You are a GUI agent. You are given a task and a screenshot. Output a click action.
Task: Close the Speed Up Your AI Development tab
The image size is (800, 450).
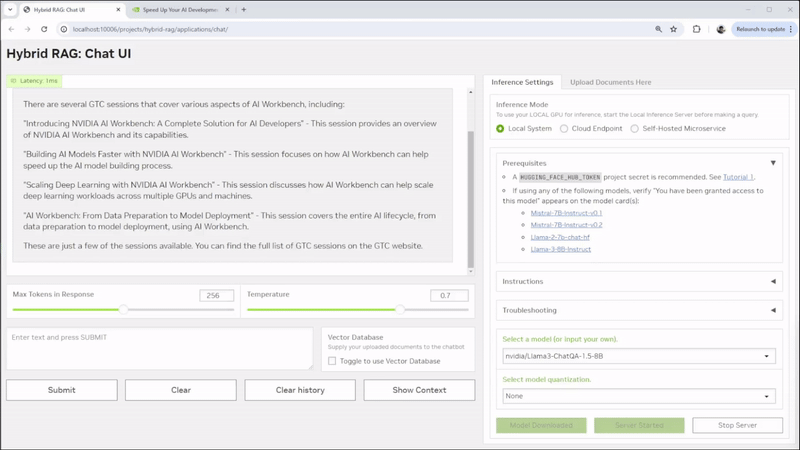227,9
